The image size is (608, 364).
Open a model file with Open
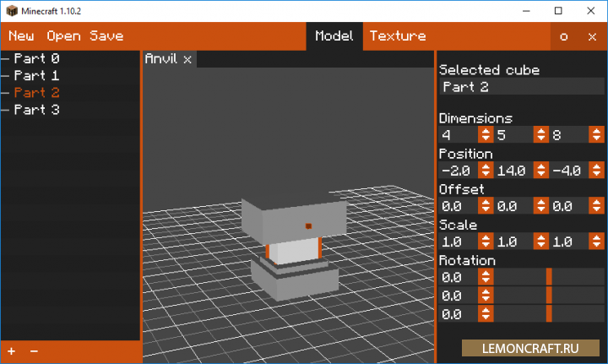[63, 36]
